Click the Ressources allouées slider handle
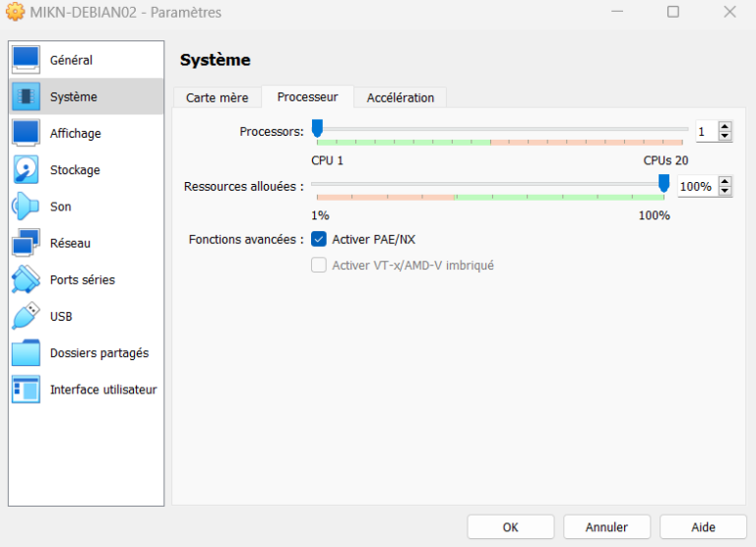The height and width of the screenshot is (547, 756). pos(663,184)
